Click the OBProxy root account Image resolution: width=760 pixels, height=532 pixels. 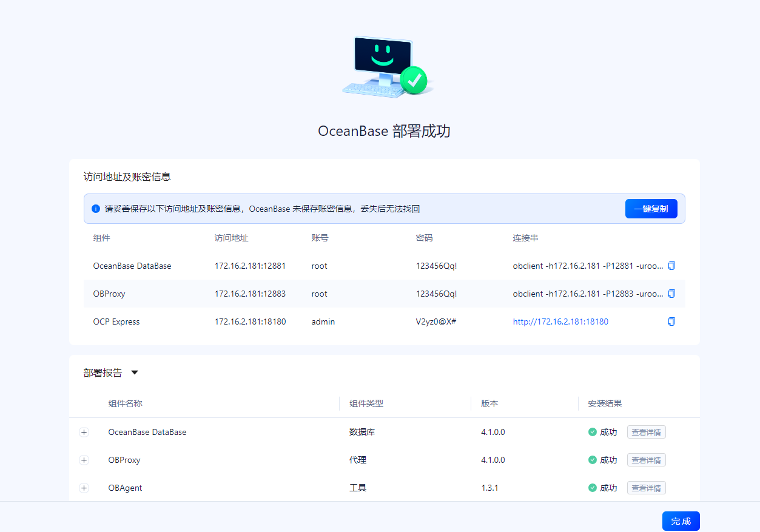click(x=320, y=294)
